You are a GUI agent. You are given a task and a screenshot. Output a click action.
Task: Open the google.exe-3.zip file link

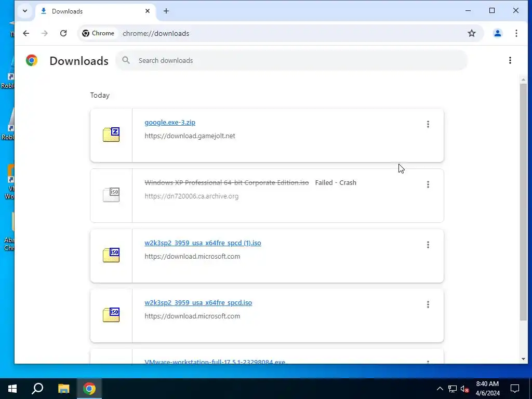coord(170,123)
